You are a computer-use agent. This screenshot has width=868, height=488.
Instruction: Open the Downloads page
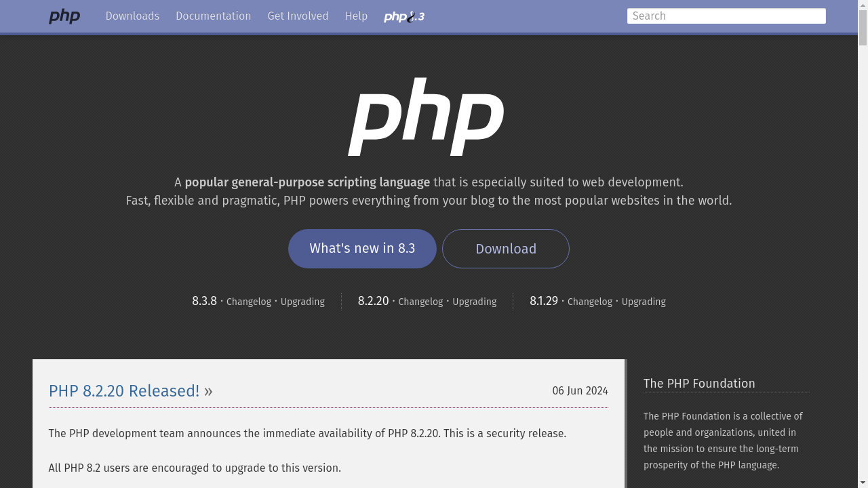point(132,16)
